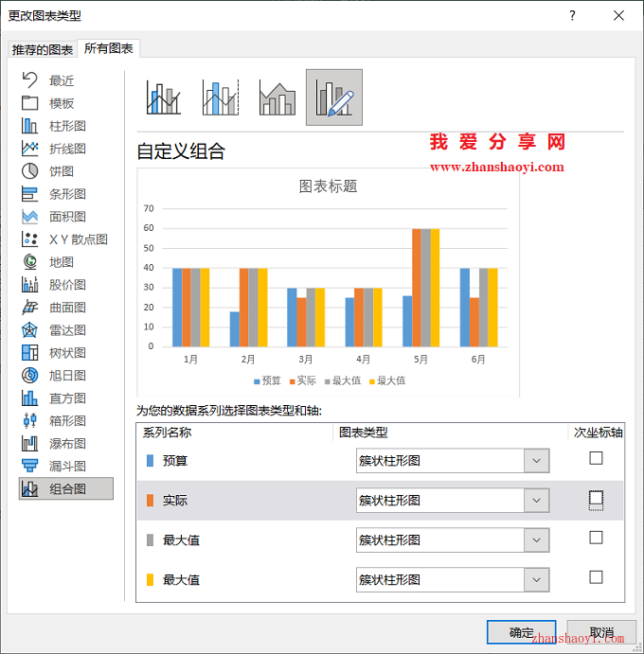Enable secondary axis for yellow 最大值 series
The image size is (644, 654).
click(x=596, y=577)
